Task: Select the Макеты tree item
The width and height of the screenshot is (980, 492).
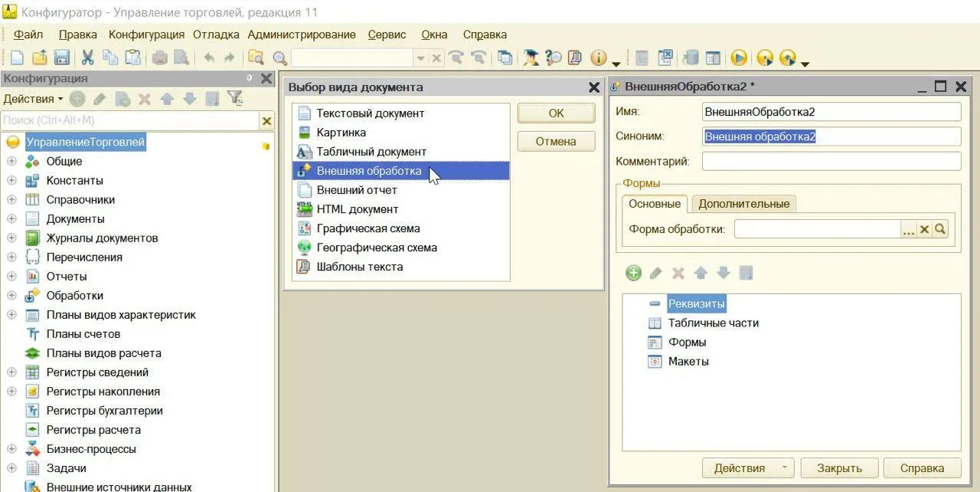Action: (x=688, y=362)
